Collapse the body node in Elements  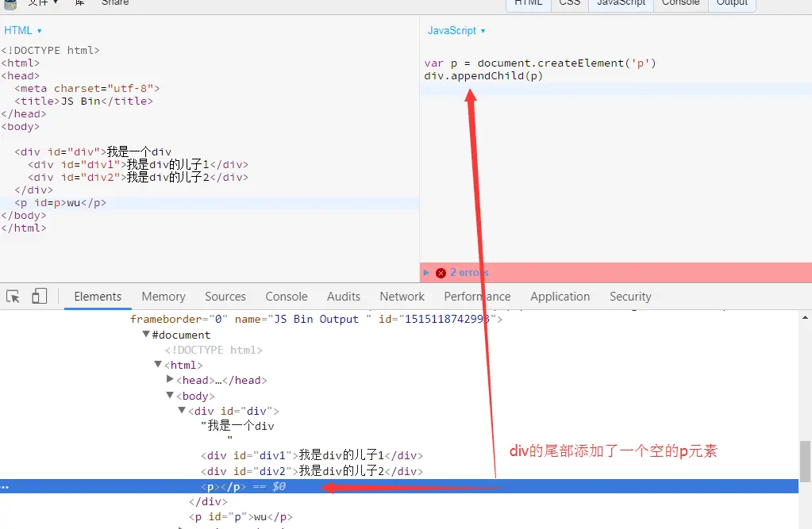pos(170,395)
